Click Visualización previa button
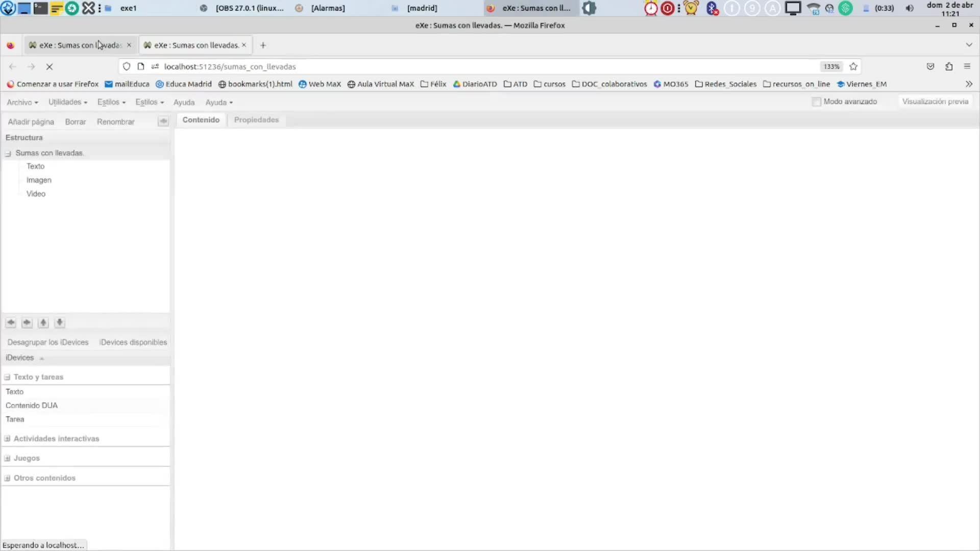 (x=935, y=102)
